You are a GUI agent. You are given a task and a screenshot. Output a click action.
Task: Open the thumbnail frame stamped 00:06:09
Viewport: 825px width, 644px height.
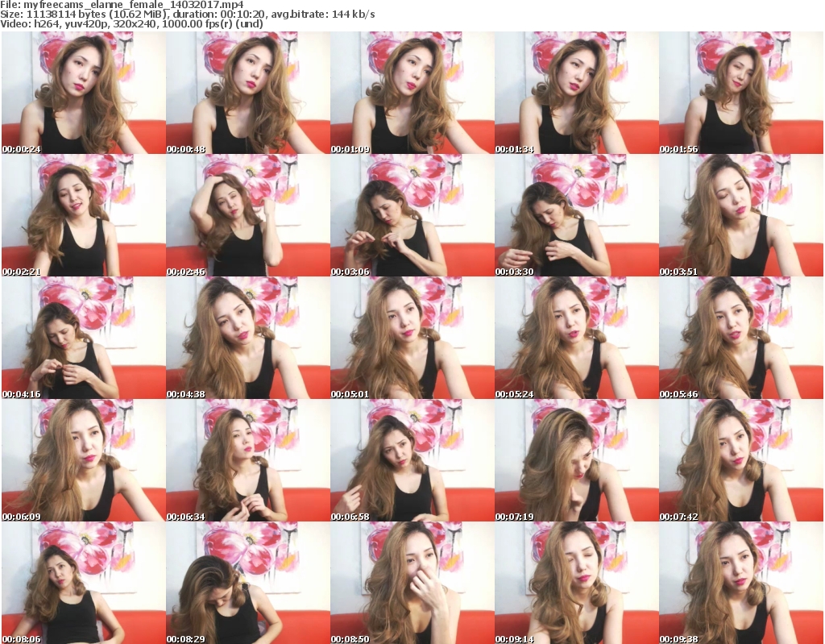(83, 460)
